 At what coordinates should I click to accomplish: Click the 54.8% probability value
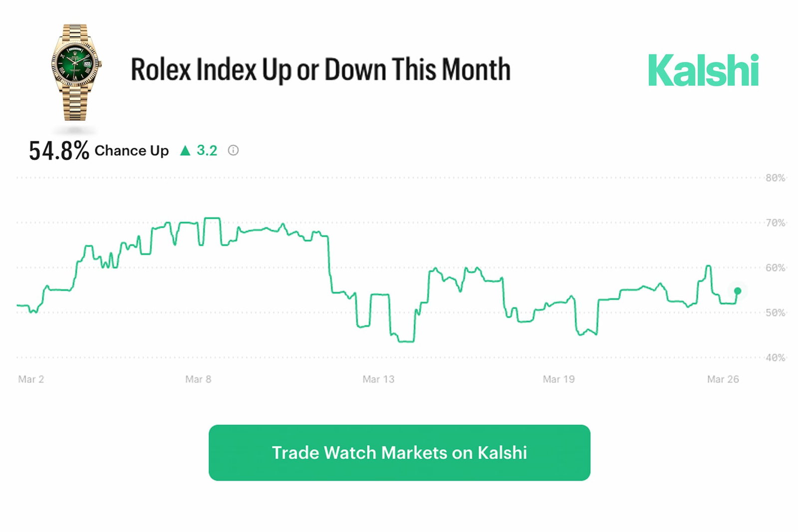point(59,151)
